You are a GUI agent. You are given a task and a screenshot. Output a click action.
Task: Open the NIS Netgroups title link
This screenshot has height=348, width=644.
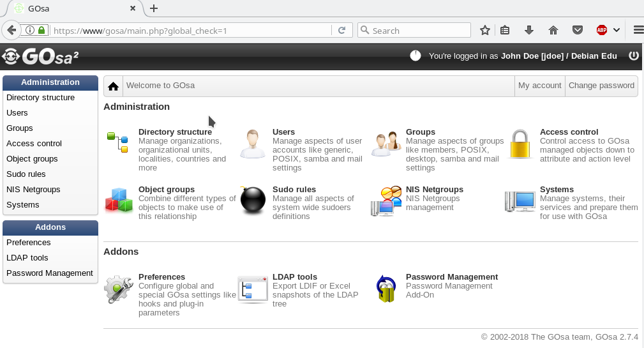click(435, 190)
